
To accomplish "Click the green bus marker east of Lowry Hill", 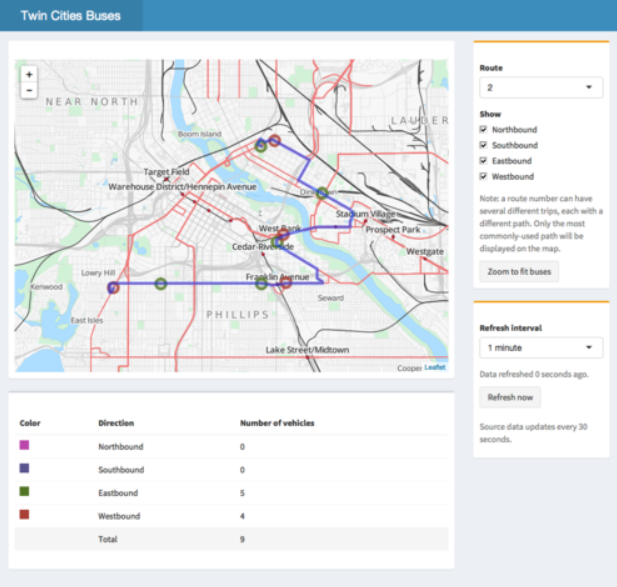I will click(x=160, y=284).
